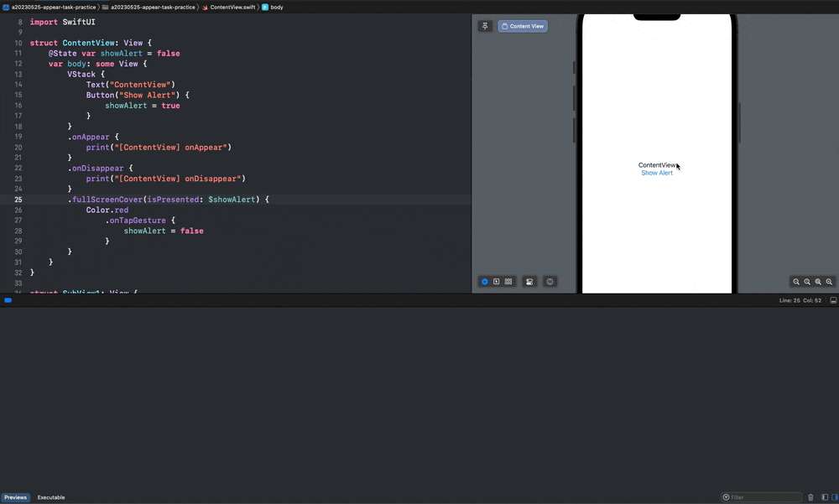Click 'Line: 25 Col: 52' status text
839x504 pixels.
(800, 300)
